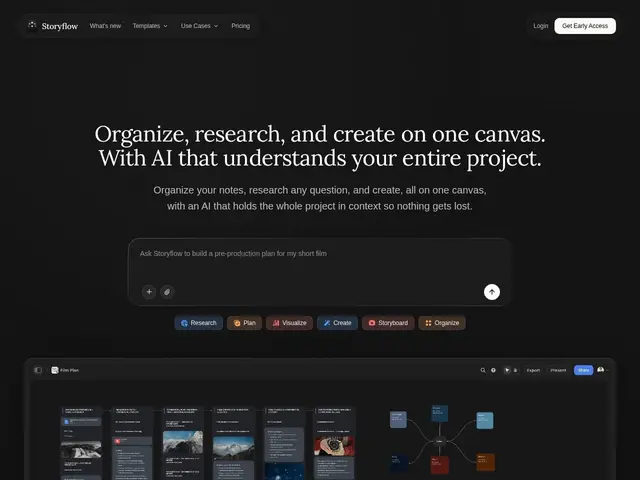Click the Login link
640x480 pixels.
pyautogui.click(x=540, y=26)
